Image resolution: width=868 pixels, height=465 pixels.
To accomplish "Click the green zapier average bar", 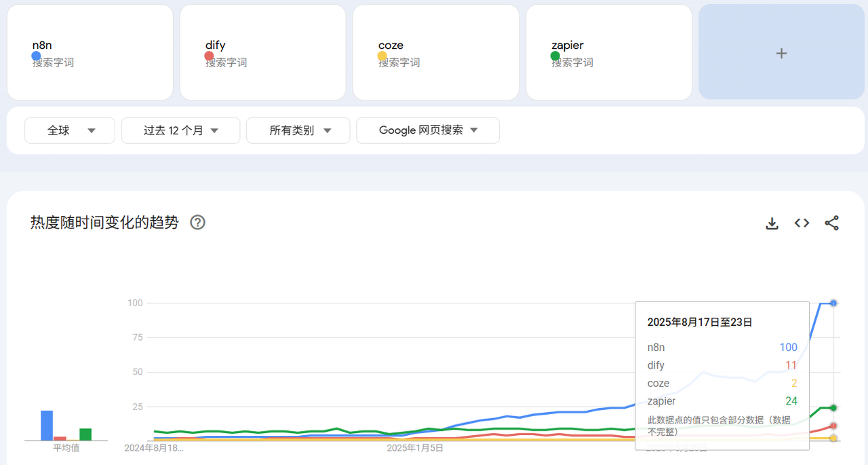I will coord(85,434).
